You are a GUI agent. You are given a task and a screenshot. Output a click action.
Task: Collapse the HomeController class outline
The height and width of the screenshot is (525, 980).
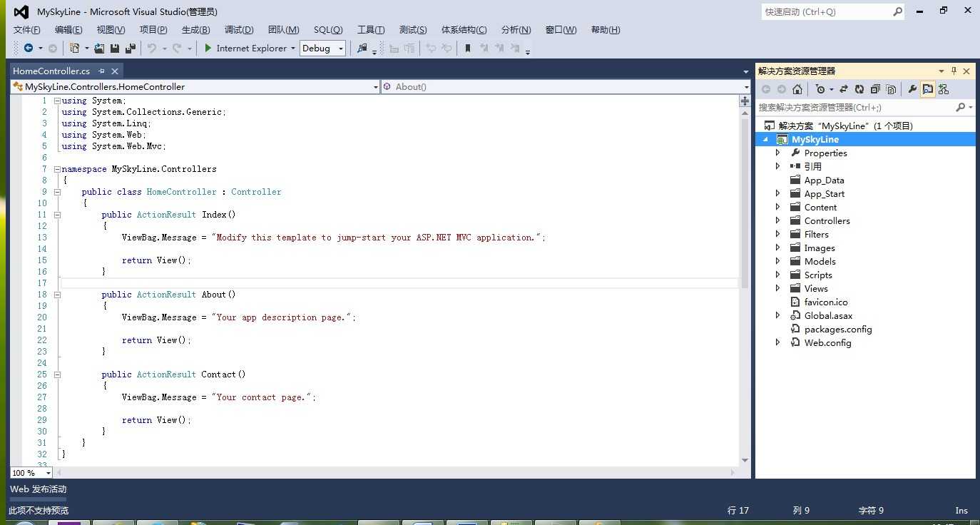click(57, 192)
